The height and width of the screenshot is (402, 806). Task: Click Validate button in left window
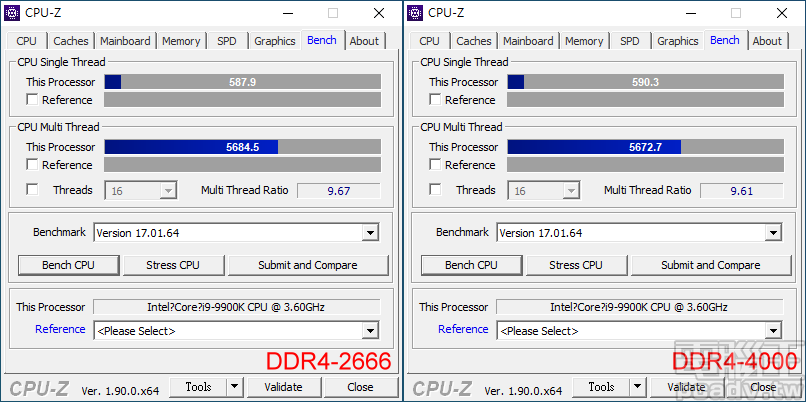click(x=283, y=387)
